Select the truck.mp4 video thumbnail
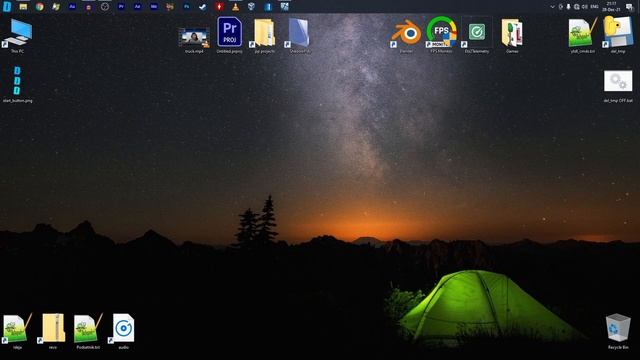Viewport: 640px width, 360px height. click(194, 40)
